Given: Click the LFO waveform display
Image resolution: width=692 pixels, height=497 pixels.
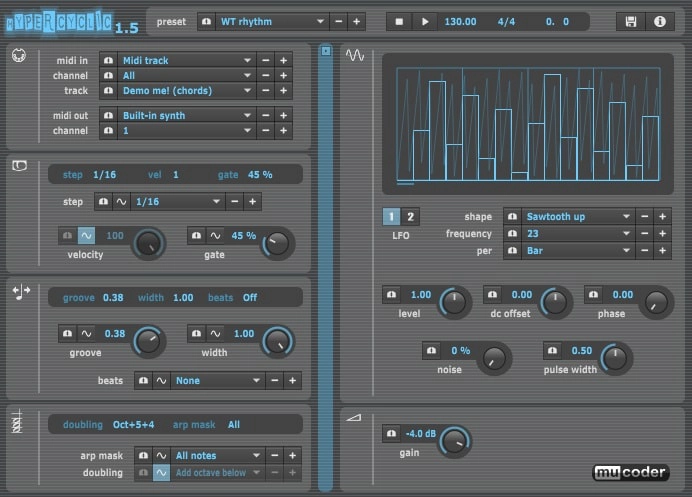Looking at the screenshot, I should click(x=528, y=124).
